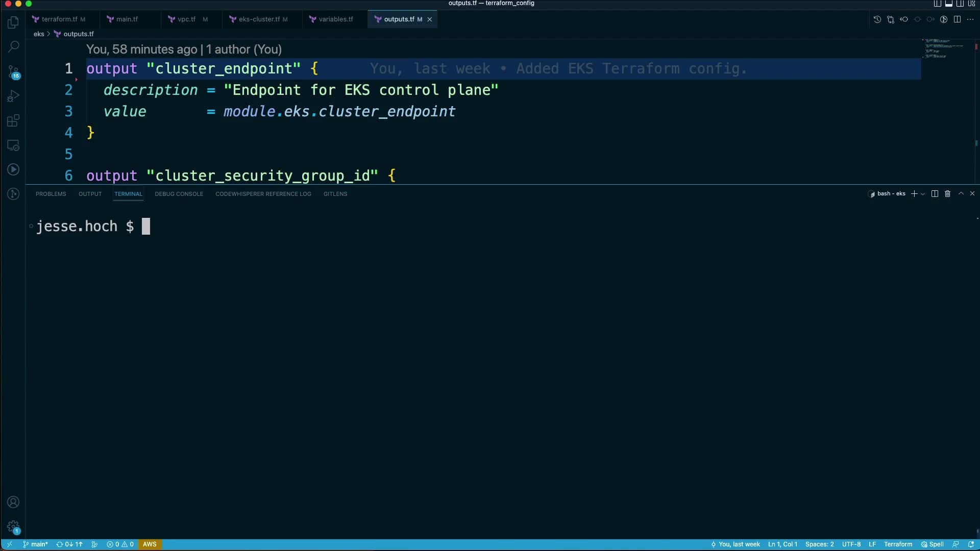Open the new terminal profile dropdown arrow

tap(923, 194)
